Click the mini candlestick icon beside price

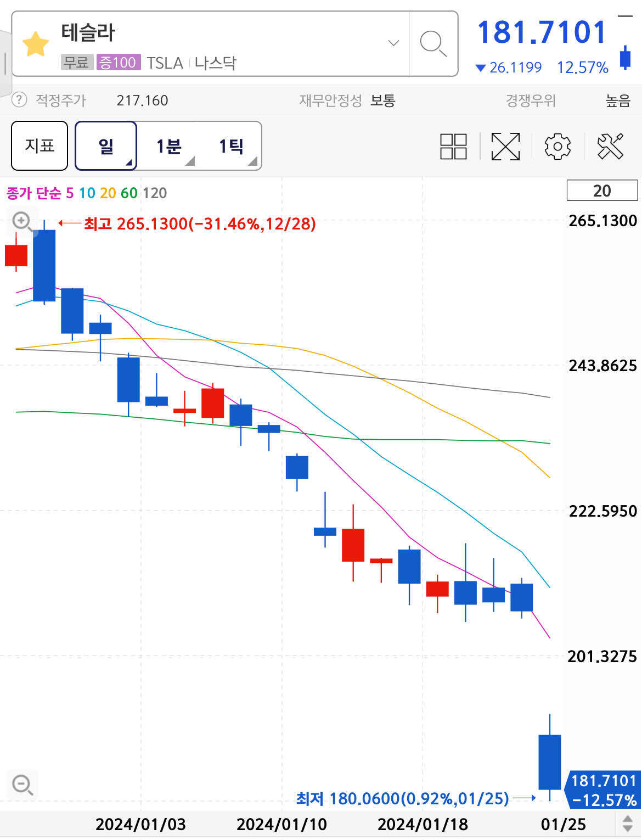click(625, 57)
